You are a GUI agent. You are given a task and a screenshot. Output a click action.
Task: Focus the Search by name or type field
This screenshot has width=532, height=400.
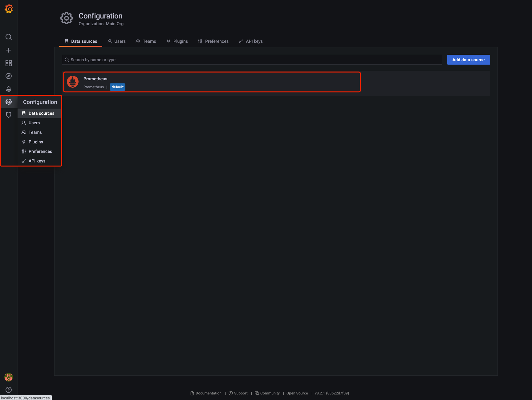tap(252, 60)
